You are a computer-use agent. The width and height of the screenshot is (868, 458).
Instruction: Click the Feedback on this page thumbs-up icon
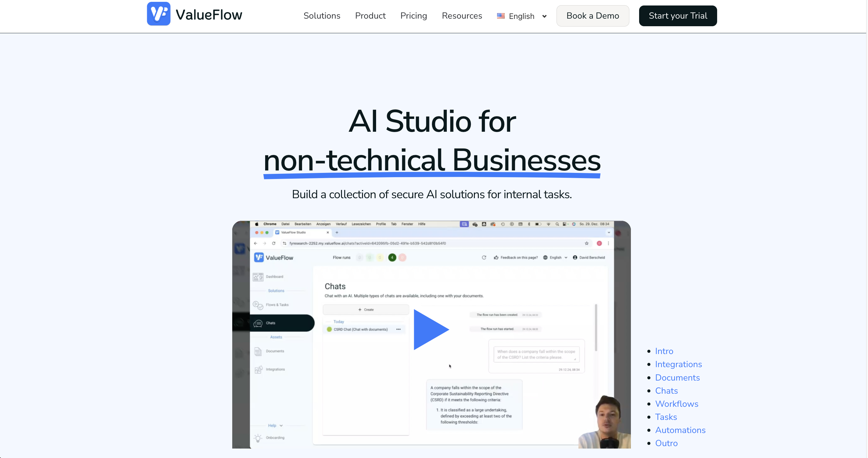coord(496,257)
